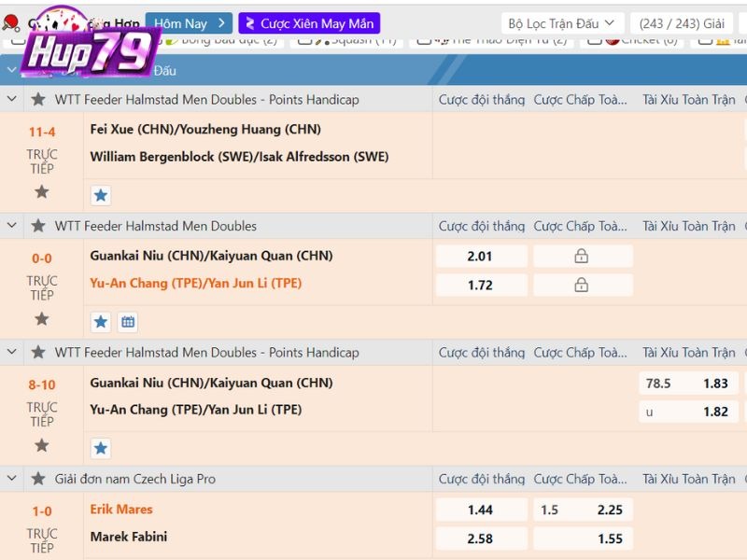Bet on Erik Mares at odds 1.44

[480, 510]
